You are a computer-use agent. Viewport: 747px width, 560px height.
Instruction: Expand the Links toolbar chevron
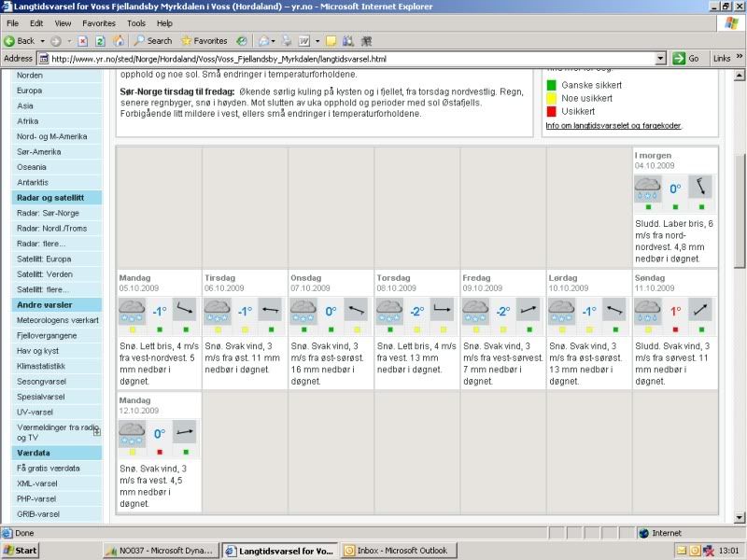739,58
